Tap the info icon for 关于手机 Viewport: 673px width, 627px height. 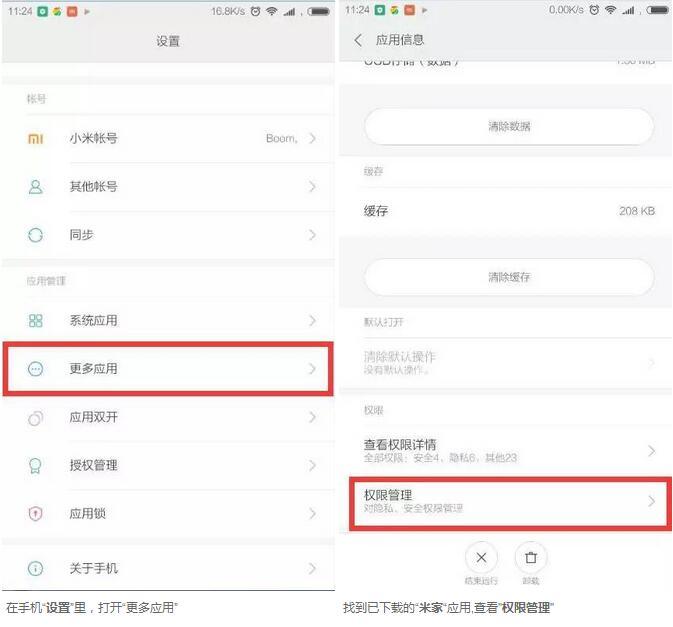point(36,568)
